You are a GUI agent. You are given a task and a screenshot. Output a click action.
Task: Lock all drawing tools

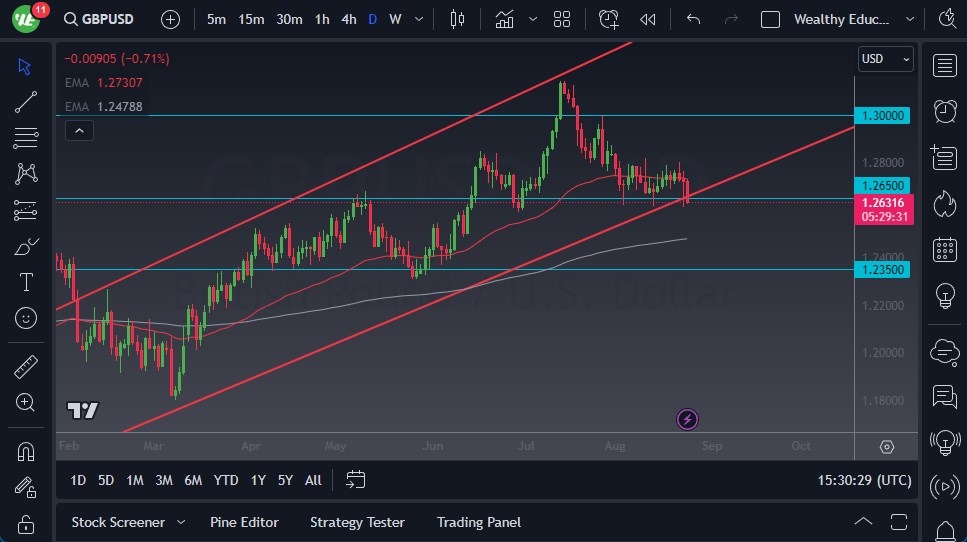25,525
